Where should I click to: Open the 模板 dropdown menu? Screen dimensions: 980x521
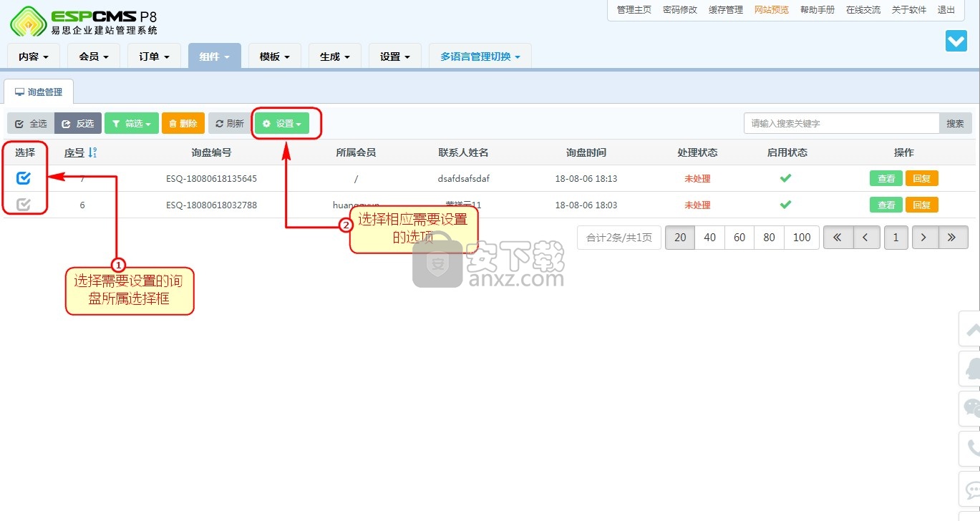tap(274, 57)
